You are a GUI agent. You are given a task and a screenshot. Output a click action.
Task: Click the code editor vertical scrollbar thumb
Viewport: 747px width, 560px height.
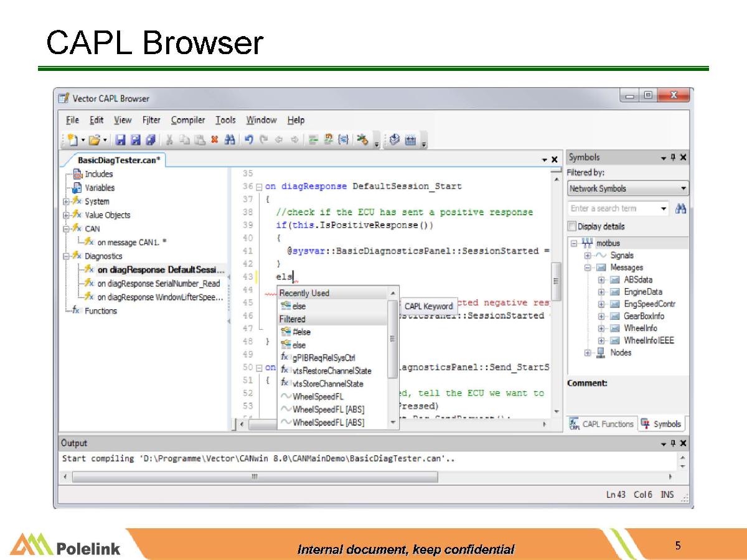click(x=556, y=281)
